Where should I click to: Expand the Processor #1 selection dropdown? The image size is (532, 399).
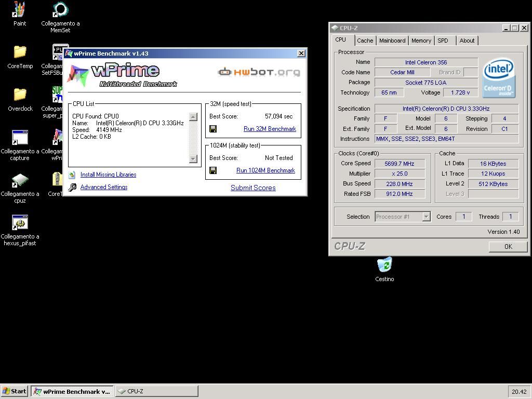tap(426, 217)
